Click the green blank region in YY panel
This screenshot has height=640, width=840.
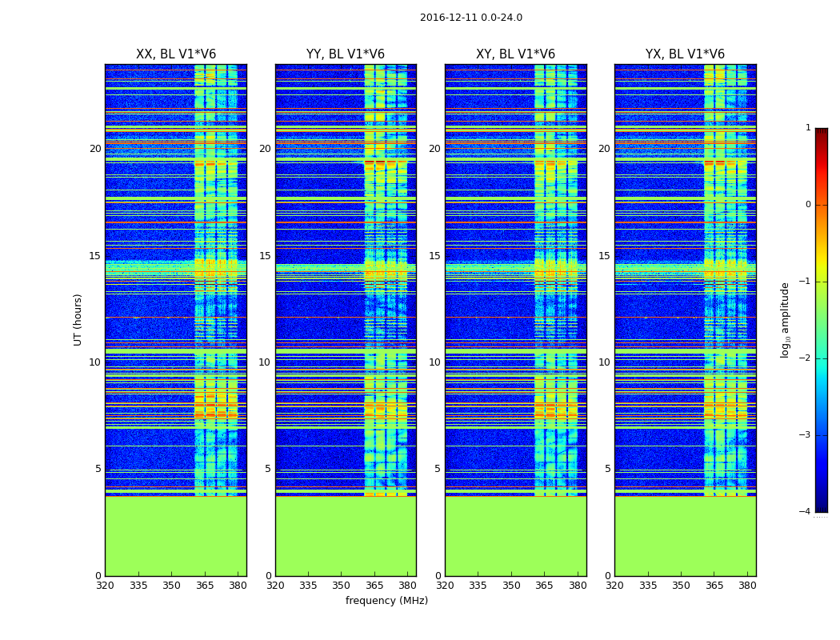[x=346, y=536]
